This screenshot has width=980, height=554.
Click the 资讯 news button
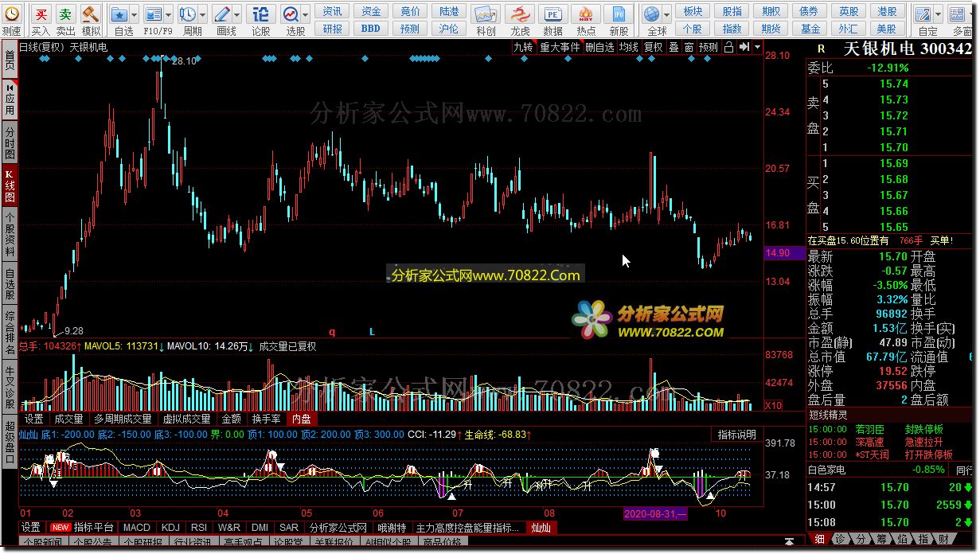coord(333,11)
